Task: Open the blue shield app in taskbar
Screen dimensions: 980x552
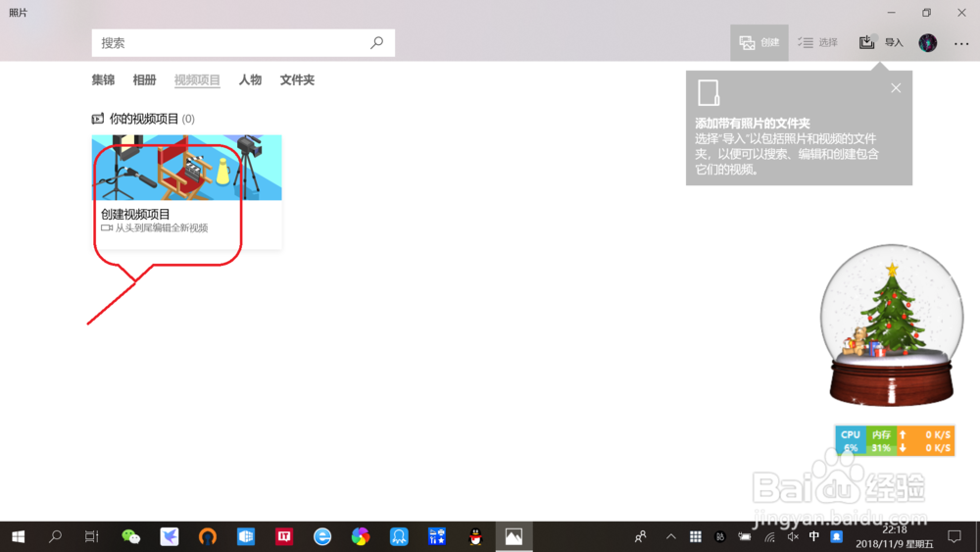Action: 246,536
